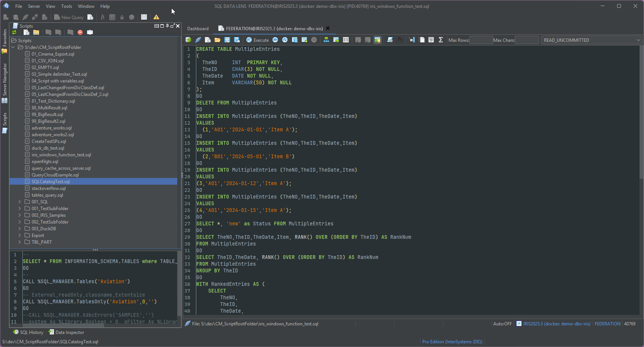Click Pro Edition (InterSystems (DE)) link

[452, 342]
